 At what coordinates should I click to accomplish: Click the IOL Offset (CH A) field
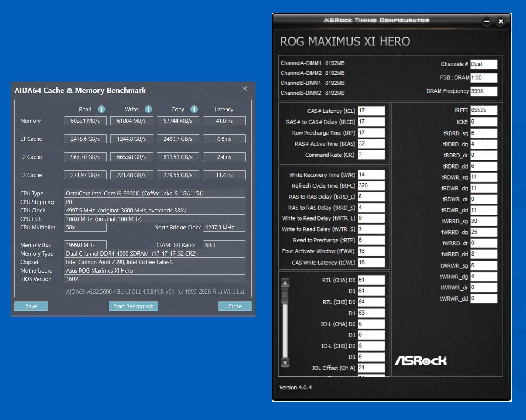pyautogui.click(x=371, y=368)
